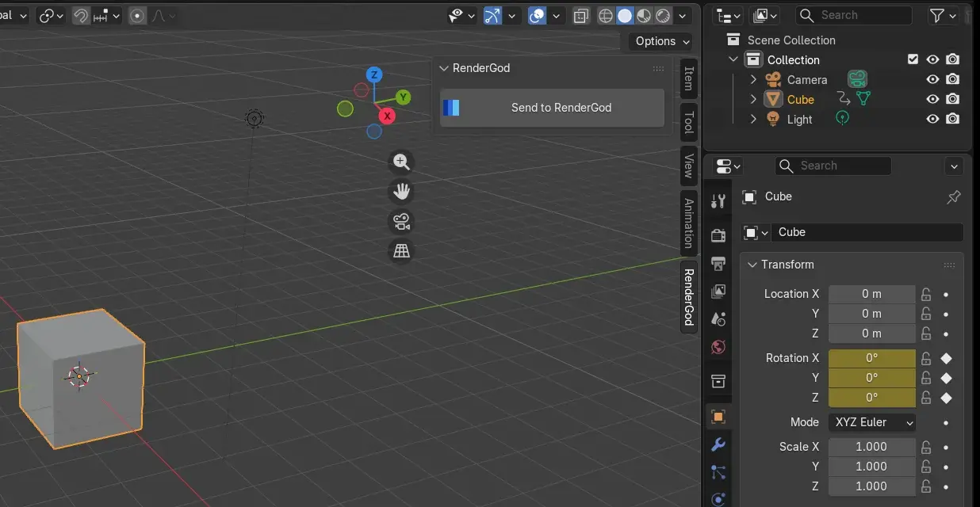Open the Modifiers properties tab

click(718, 444)
